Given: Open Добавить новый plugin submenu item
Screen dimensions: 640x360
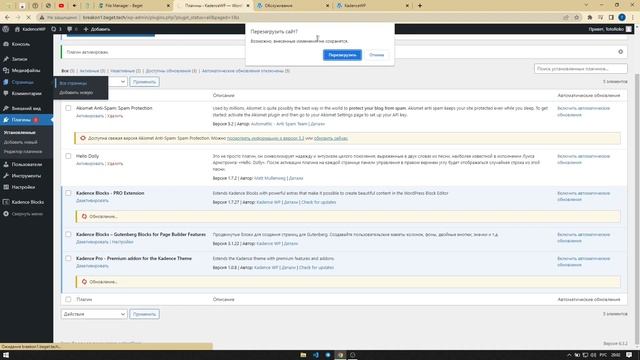Looking at the screenshot, I should (x=20, y=142).
